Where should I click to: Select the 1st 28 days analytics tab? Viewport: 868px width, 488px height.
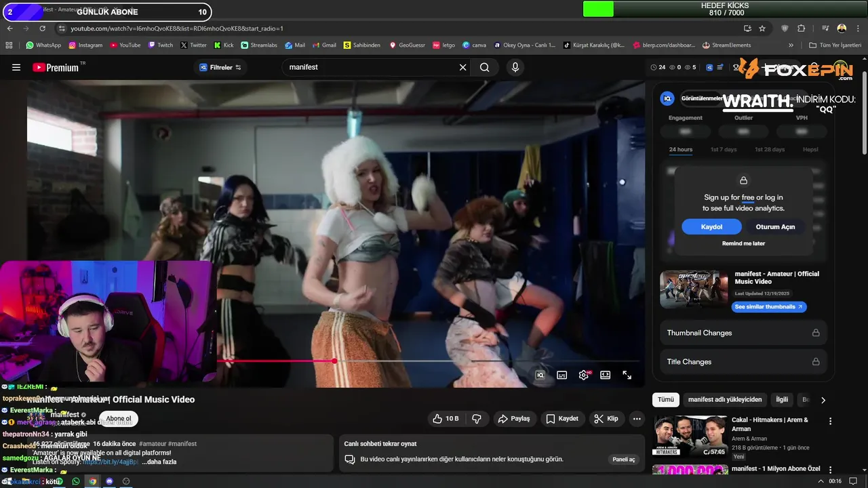click(770, 149)
